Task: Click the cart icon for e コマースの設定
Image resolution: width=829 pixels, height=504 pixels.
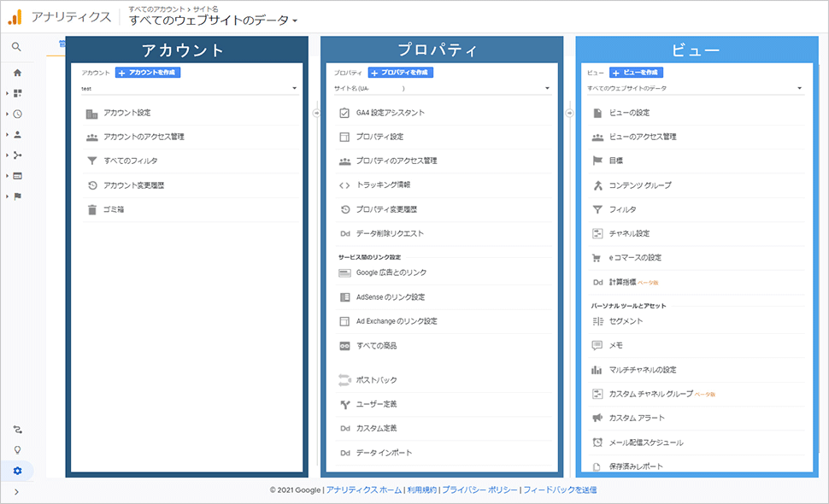Action: click(x=597, y=258)
